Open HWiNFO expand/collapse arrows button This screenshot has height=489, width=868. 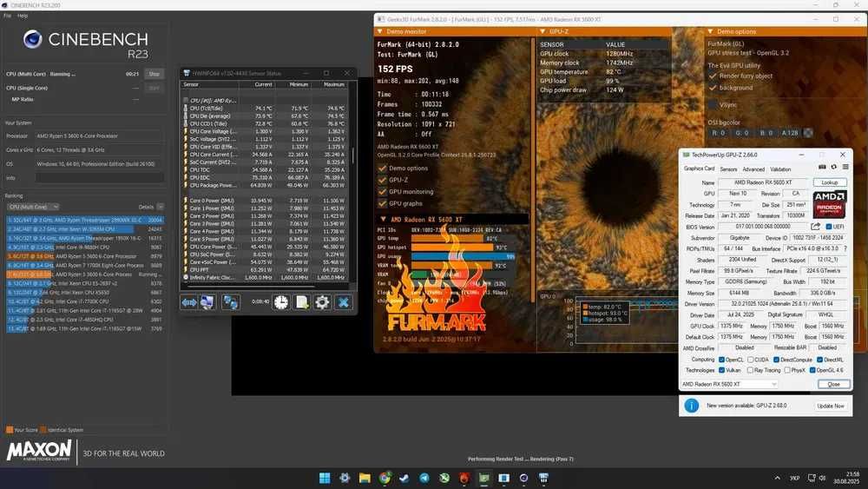pos(189,302)
